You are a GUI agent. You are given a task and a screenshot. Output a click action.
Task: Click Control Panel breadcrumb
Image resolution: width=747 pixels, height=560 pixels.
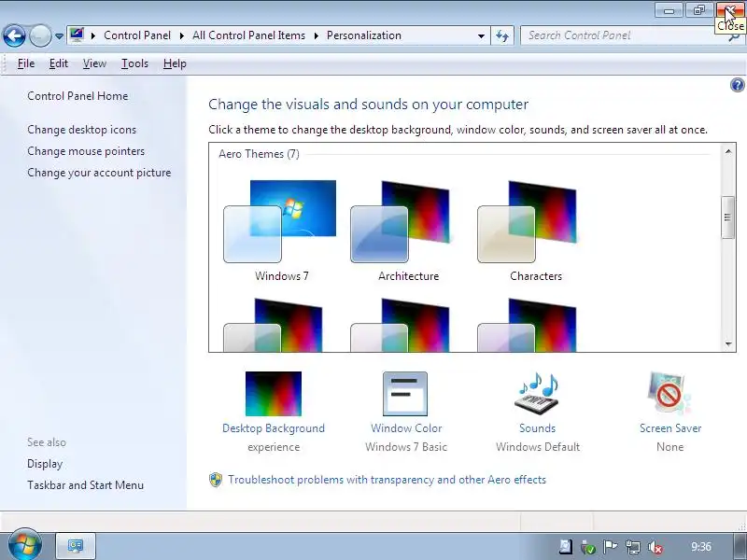click(x=137, y=35)
